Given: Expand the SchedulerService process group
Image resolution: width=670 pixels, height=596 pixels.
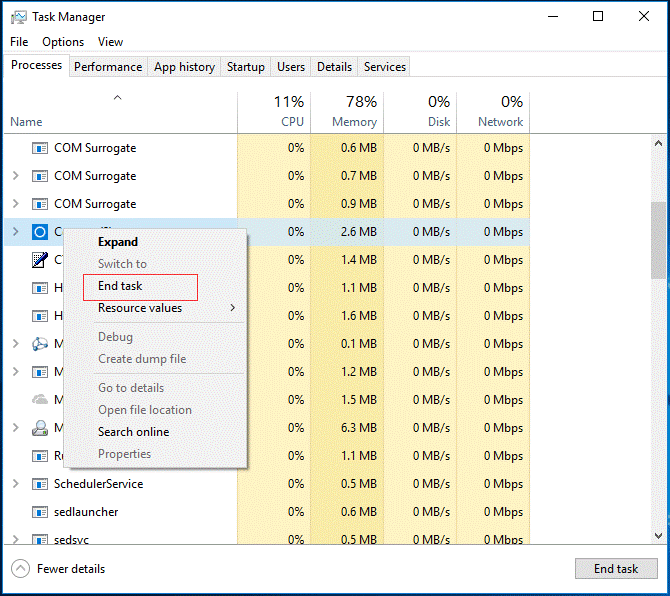Looking at the screenshot, I should tap(15, 484).
